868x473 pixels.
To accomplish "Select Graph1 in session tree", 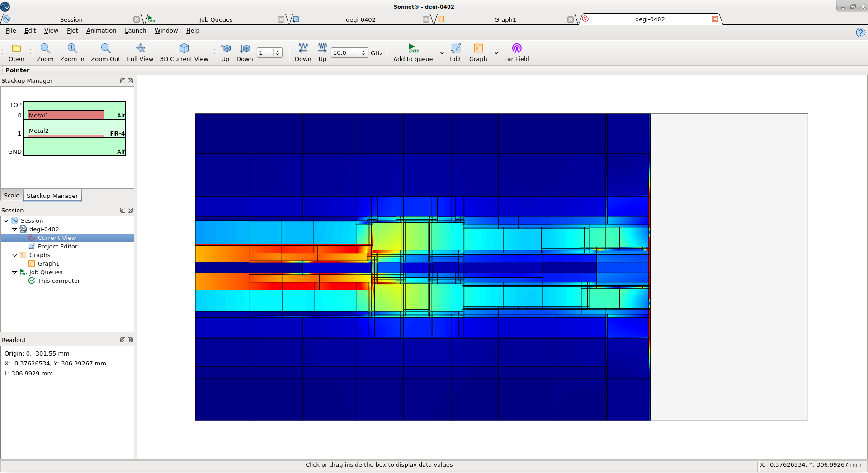I will [48, 263].
